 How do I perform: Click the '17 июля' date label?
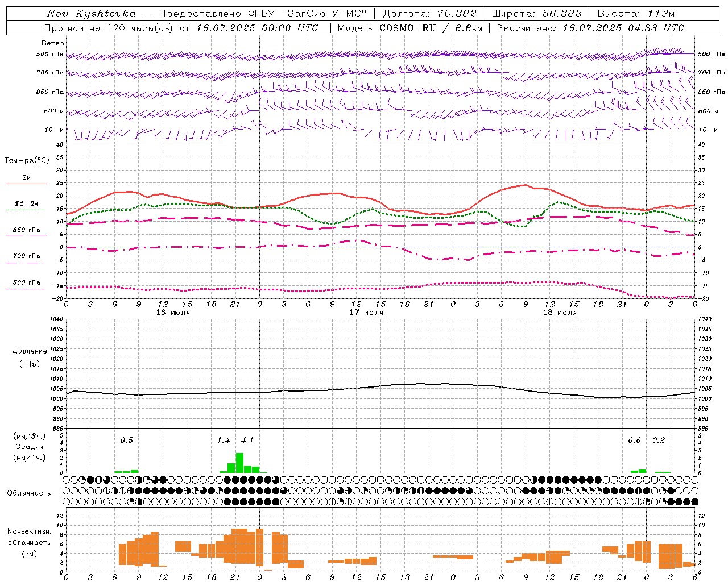366,313
